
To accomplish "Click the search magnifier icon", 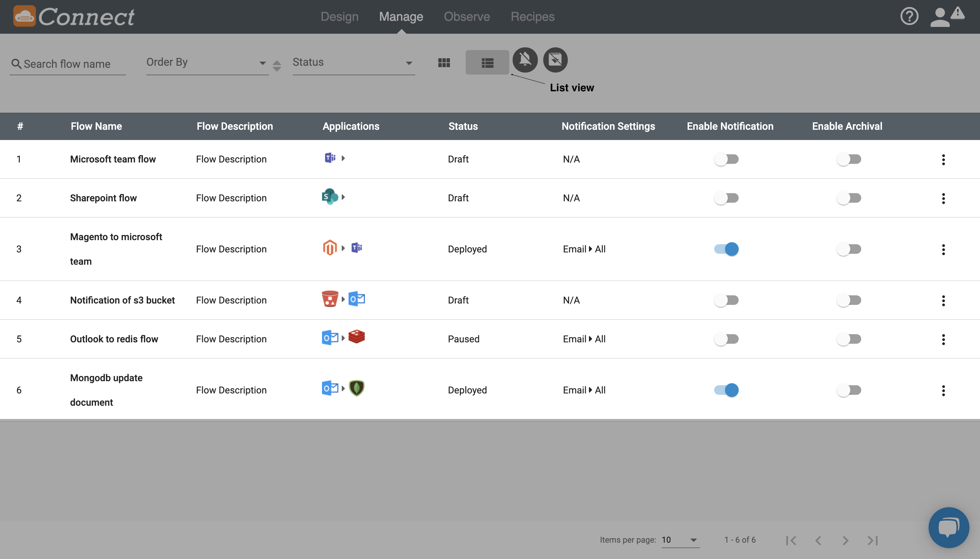I will pos(16,63).
